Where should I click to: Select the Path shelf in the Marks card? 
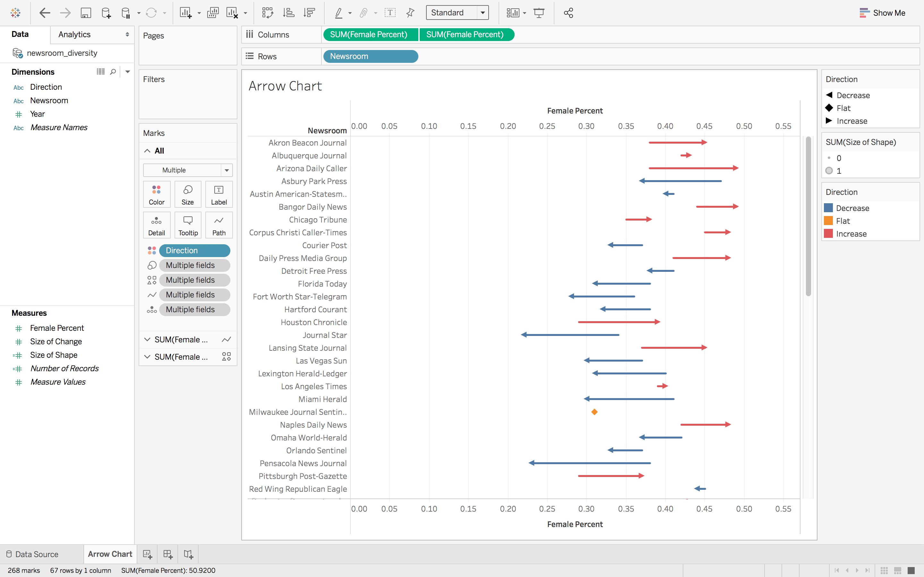218,225
